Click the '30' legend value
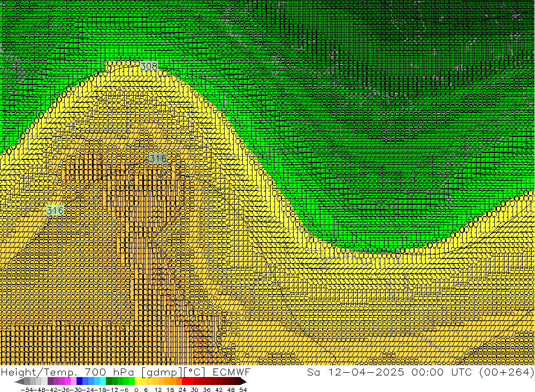The height and width of the screenshot is (392, 535). (x=195, y=390)
